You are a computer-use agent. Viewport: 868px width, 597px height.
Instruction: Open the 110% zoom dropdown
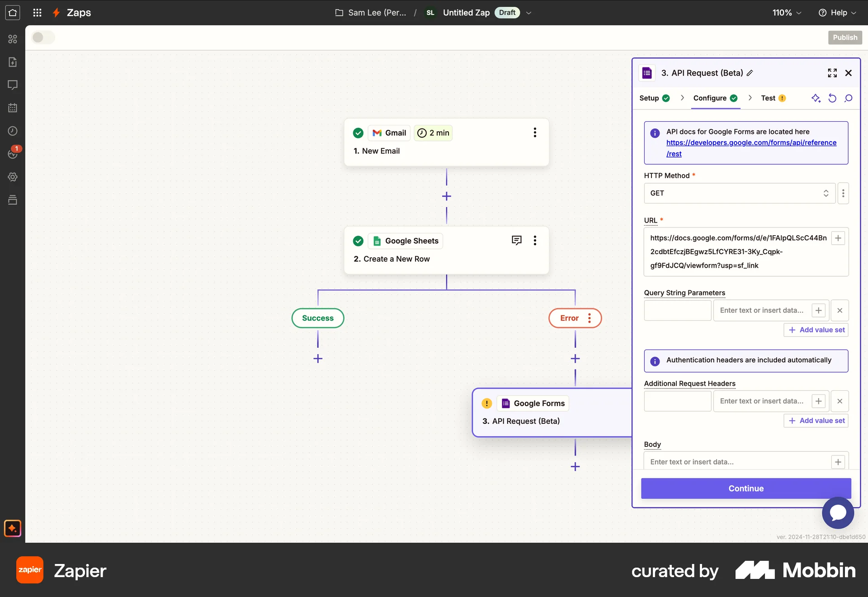click(787, 13)
